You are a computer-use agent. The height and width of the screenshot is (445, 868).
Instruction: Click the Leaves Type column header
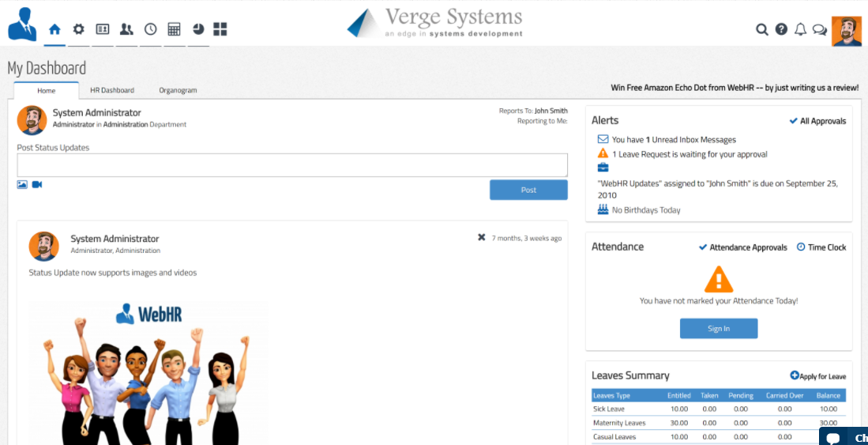(611, 396)
